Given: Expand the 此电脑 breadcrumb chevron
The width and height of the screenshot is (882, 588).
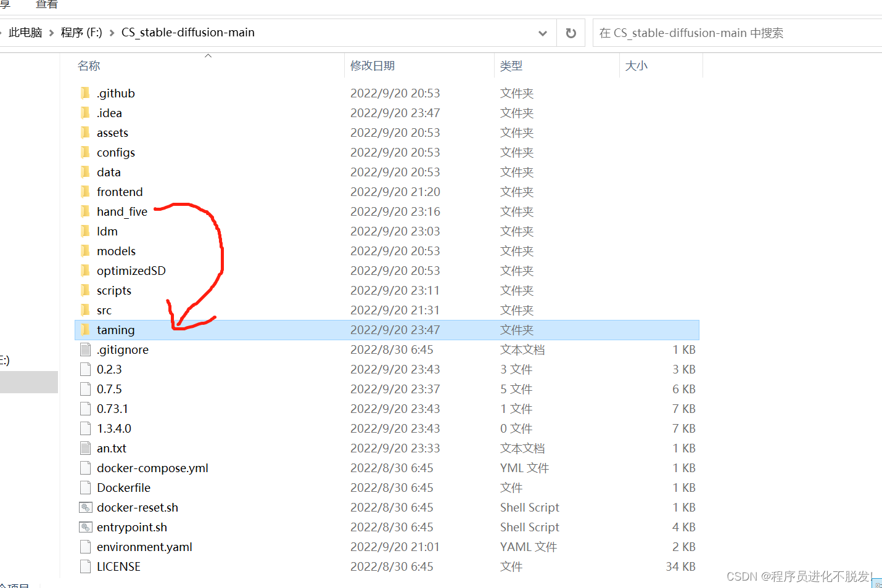Looking at the screenshot, I should pos(52,33).
